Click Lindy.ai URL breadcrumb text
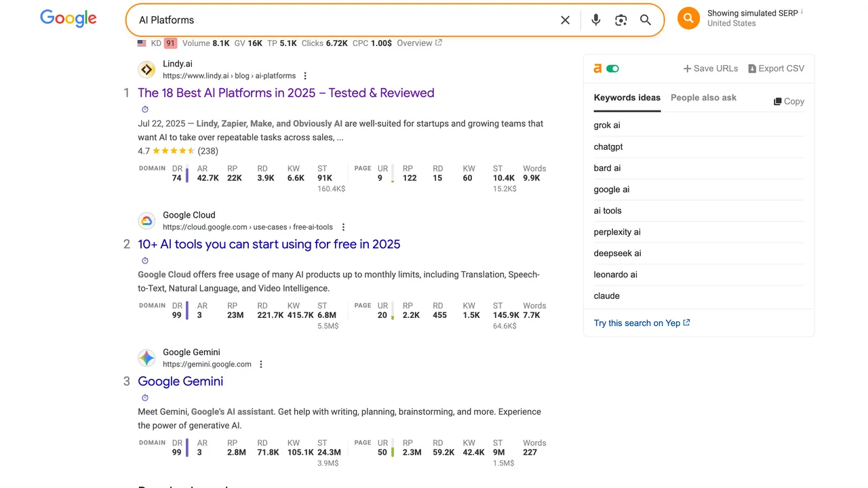 point(229,76)
